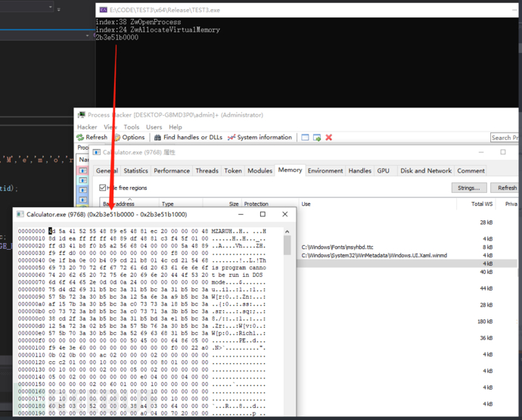522x420 pixels.
Task: Click hex row at offset 00000010
Action: click(142, 238)
